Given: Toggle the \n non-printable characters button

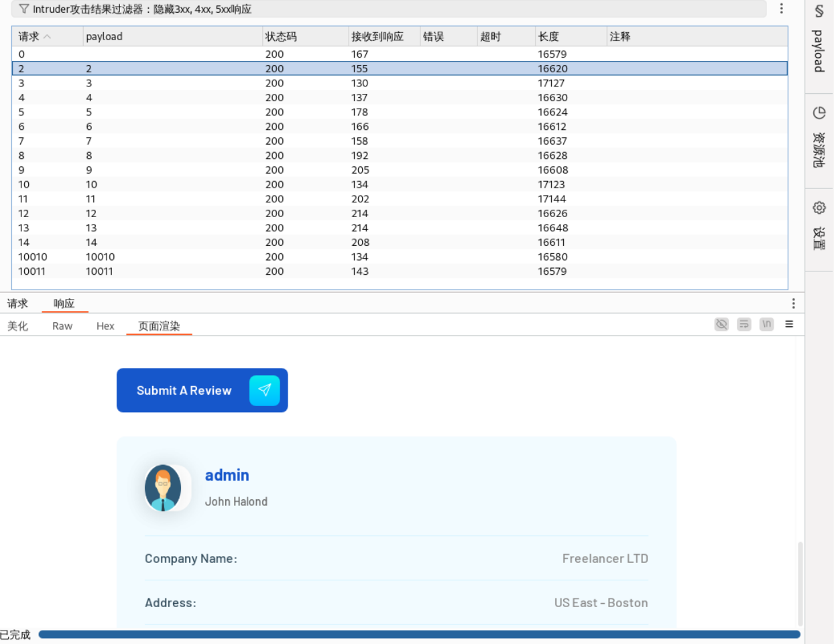Looking at the screenshot, I should coord(766,324).
